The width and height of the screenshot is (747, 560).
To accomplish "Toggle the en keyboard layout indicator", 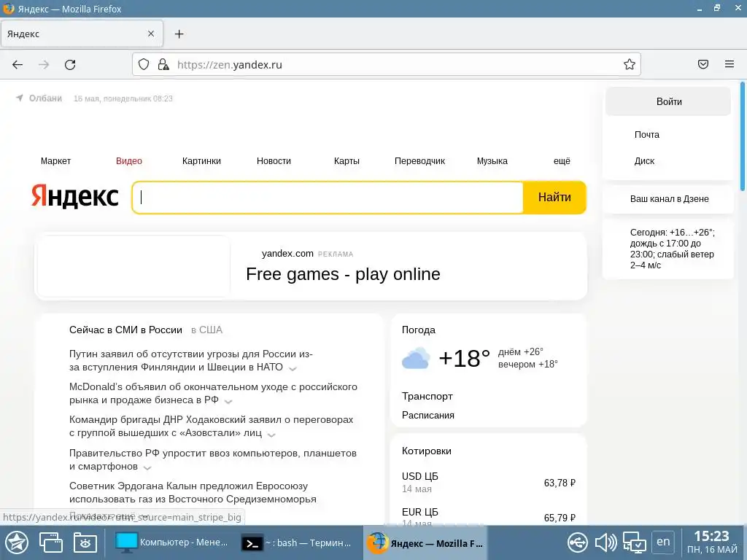I will 662,542.
